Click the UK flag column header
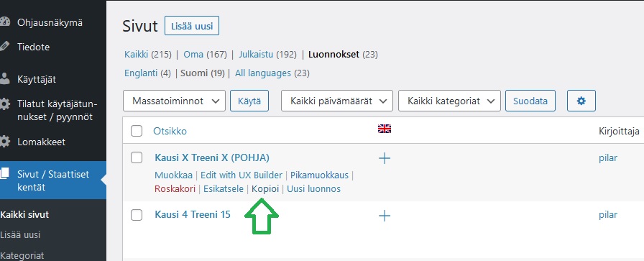The height and width of the screenshot is (261, 644). click(385, 129)
